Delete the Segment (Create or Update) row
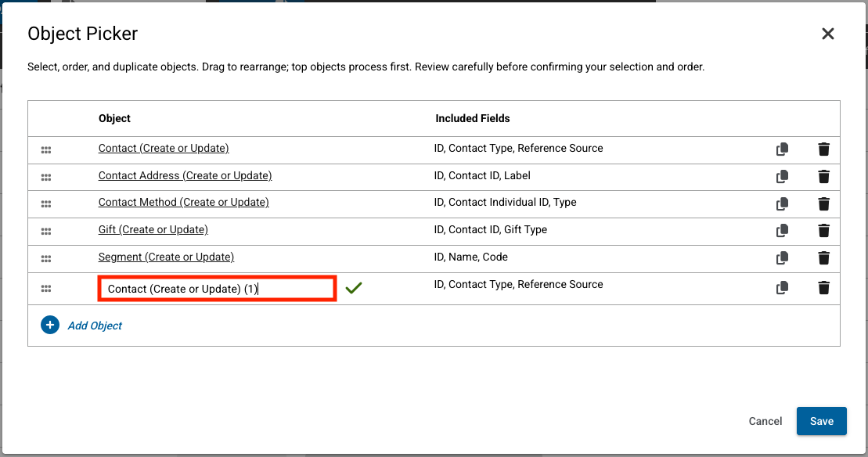This screenshot has width=868, height=457. tap(823, 257)
